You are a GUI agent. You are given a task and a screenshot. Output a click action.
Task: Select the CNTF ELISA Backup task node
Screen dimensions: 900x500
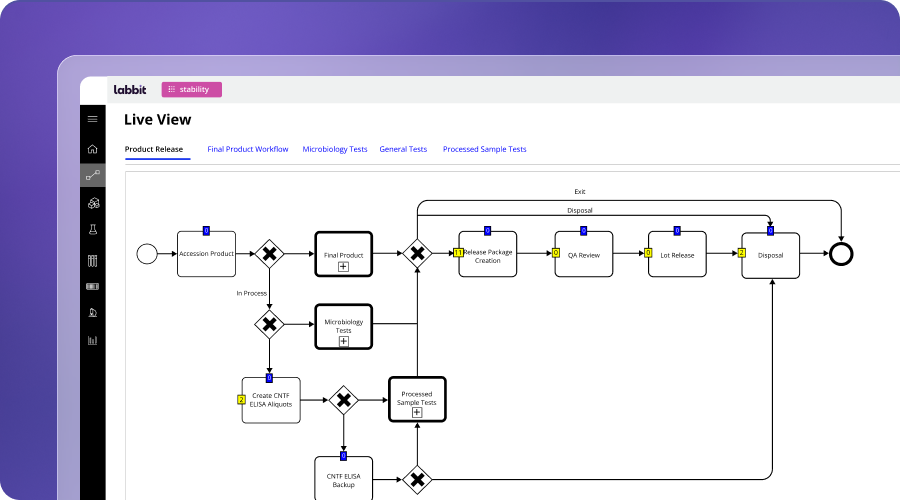tap(343, 480)
